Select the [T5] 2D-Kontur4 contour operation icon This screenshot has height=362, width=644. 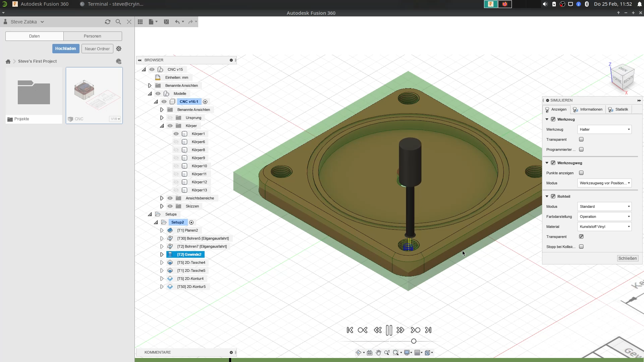[x=170, y=279]
